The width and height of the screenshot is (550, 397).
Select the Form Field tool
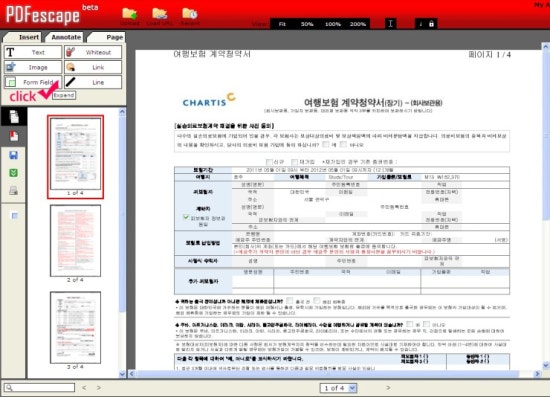33,82
